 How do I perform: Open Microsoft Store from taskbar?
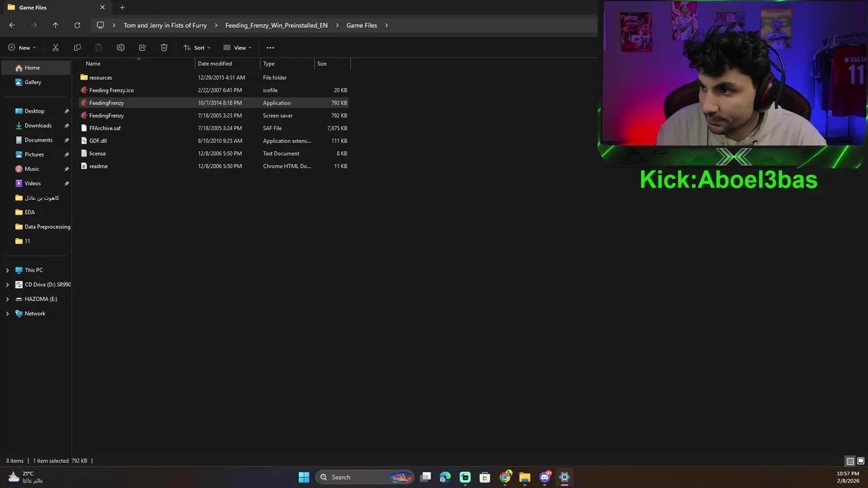[485, 477]
